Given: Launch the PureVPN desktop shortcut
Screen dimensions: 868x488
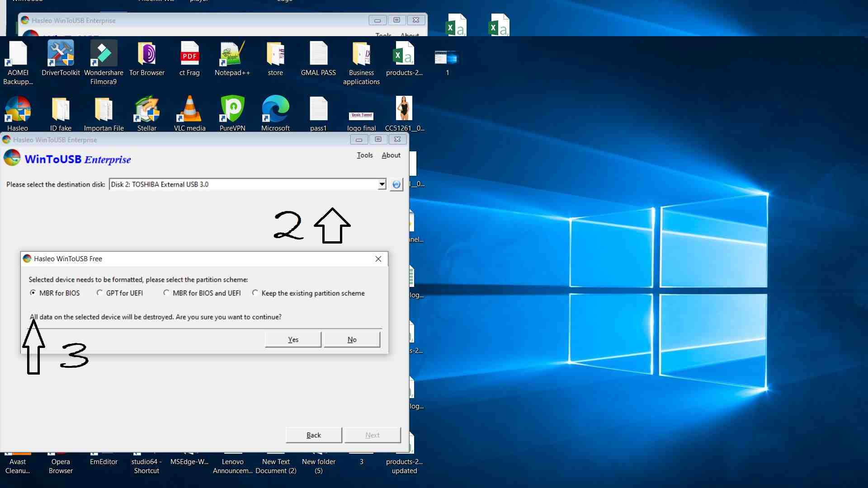Looking at the screenshot, I should point(232,113).
